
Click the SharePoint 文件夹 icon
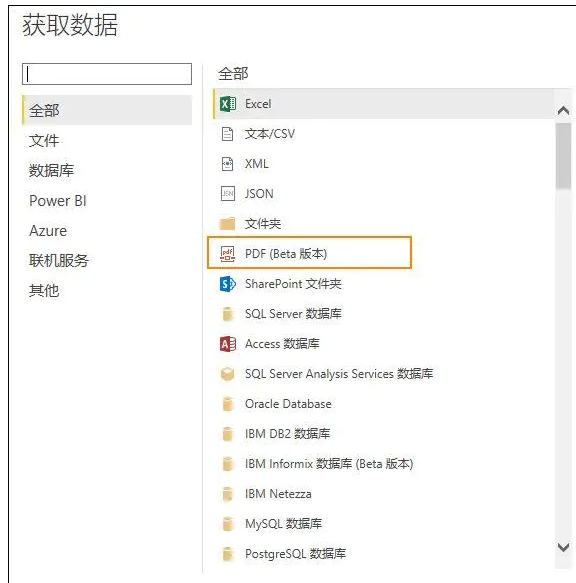tap(228, 284)
